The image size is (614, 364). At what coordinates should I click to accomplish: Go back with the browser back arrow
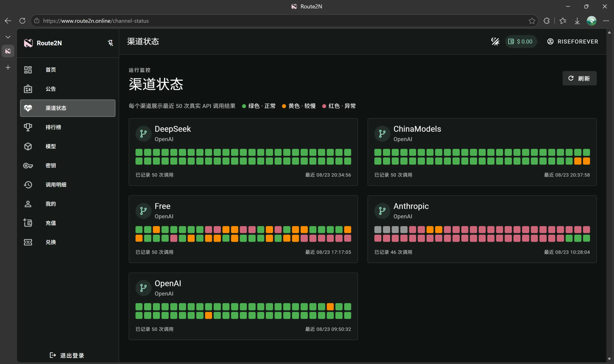[x=8, y=21]
